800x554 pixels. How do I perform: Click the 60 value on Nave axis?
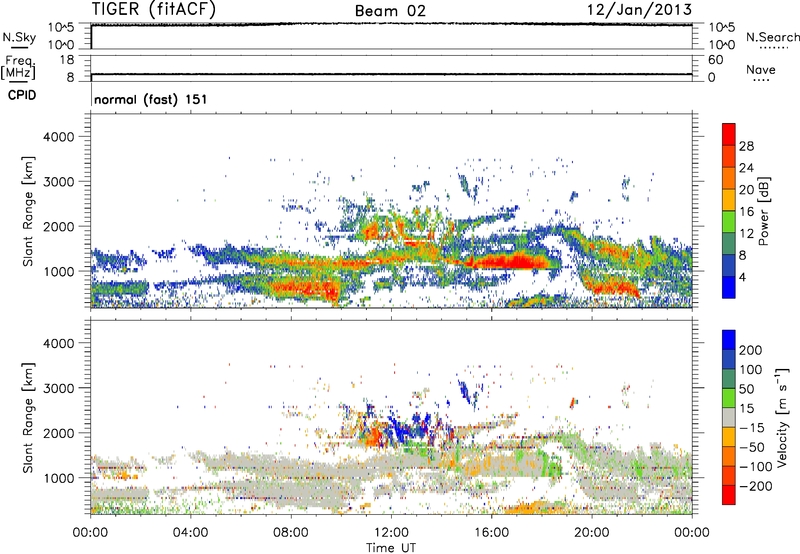[716, 60]
